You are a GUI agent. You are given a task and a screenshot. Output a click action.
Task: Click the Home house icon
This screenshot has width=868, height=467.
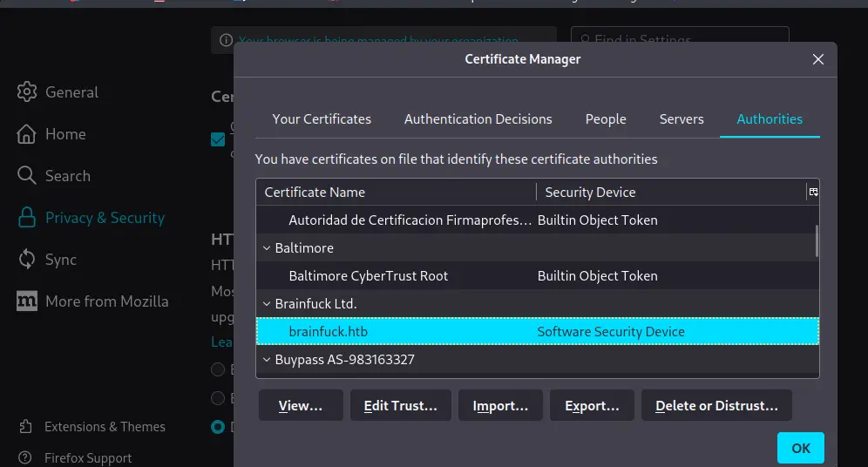point(26,134)
